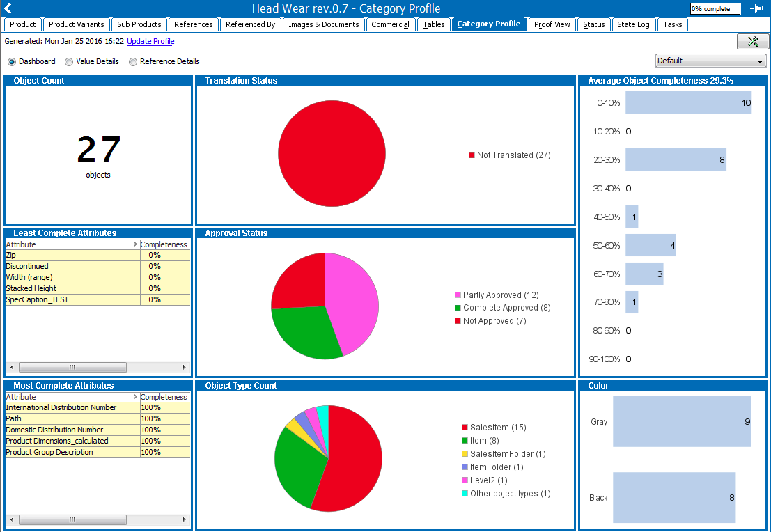Image resolution: width=771 pixels, height=532 pixels.
Task: Click the 0-10% completeness bar
Action: [688, 102]
